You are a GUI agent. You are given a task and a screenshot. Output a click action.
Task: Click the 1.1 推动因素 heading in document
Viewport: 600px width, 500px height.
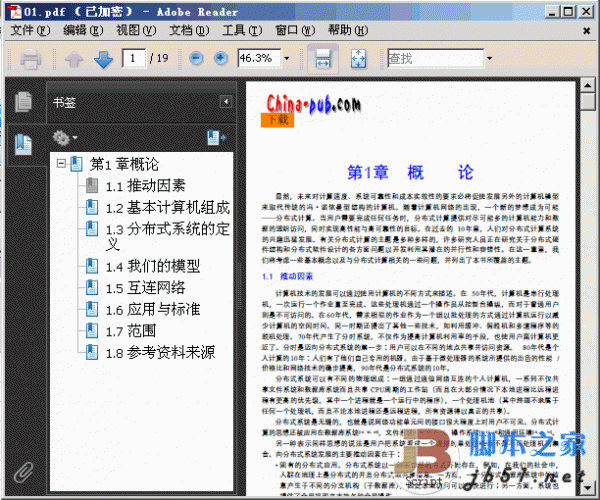click(287, 276)
